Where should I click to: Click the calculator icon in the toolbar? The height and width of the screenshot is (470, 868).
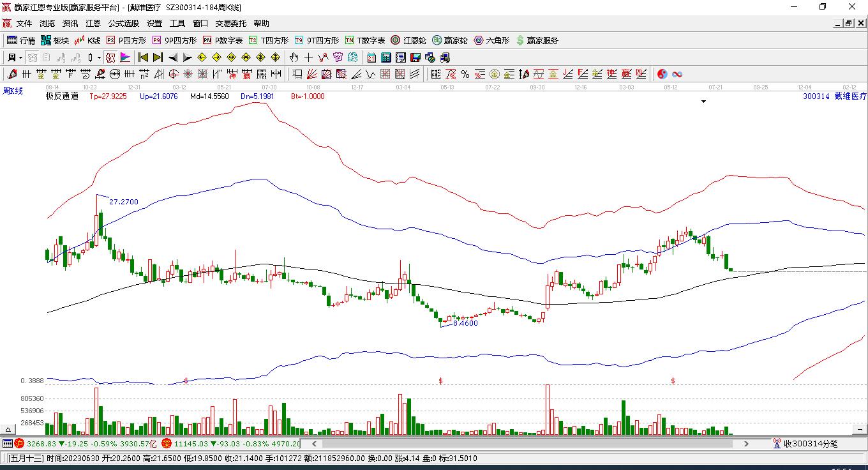[386, 57]
